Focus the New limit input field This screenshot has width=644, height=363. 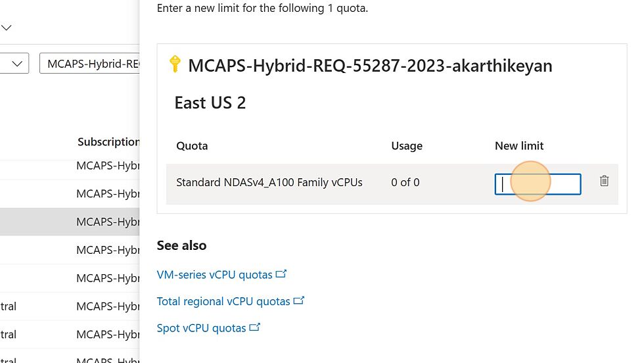tap(538, 184)
